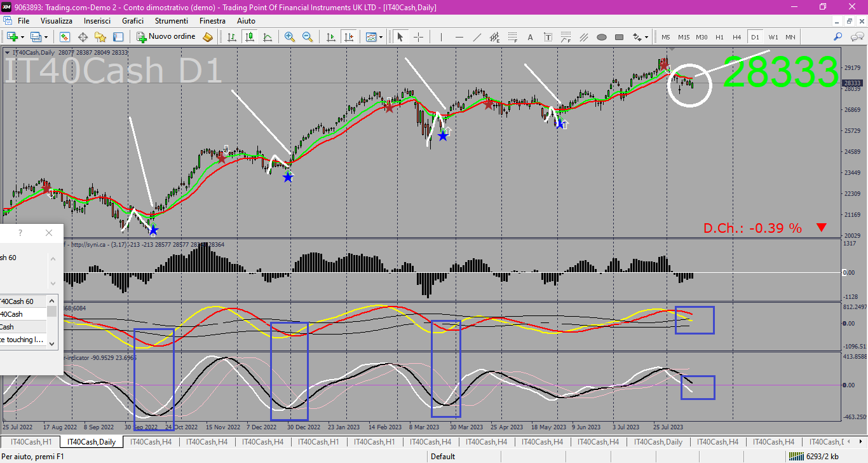Select the D1 timeframe button

click(x=755, y=37)
